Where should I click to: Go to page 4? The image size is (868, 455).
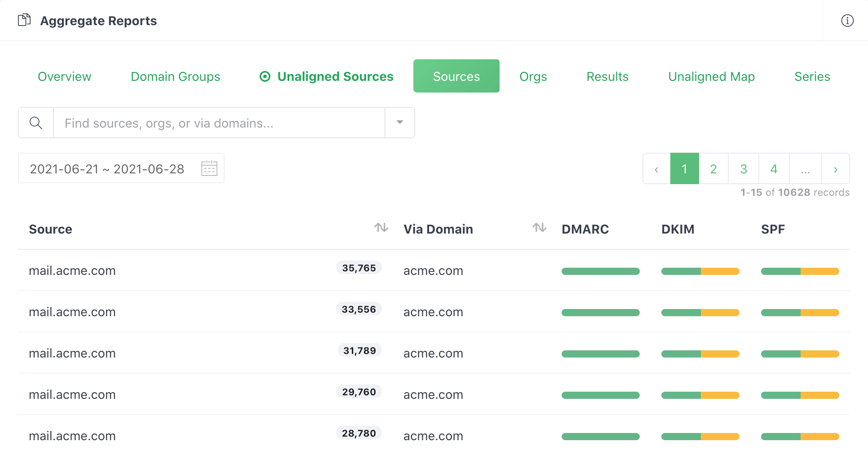(x=774, y=168)
